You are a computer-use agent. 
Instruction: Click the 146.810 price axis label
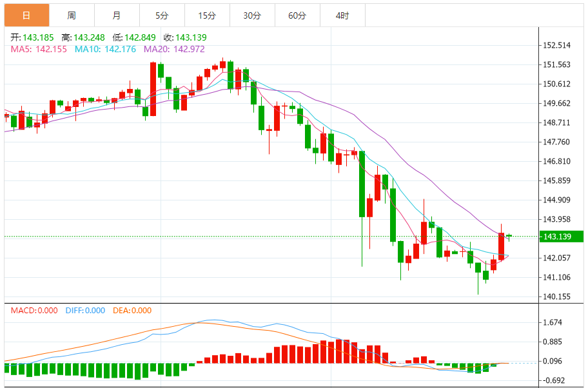coord(557,161)
